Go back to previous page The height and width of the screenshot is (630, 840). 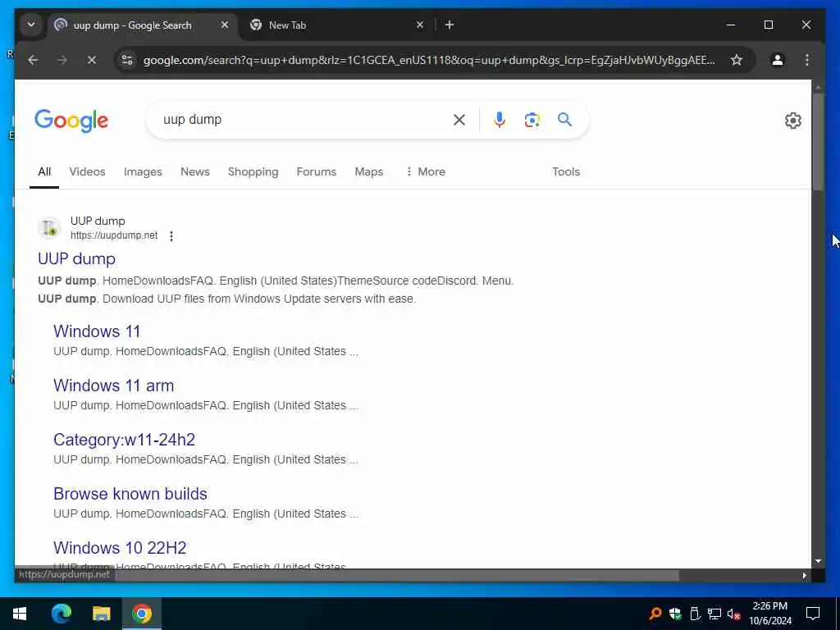pyautogui.click(x=33, y=60)
